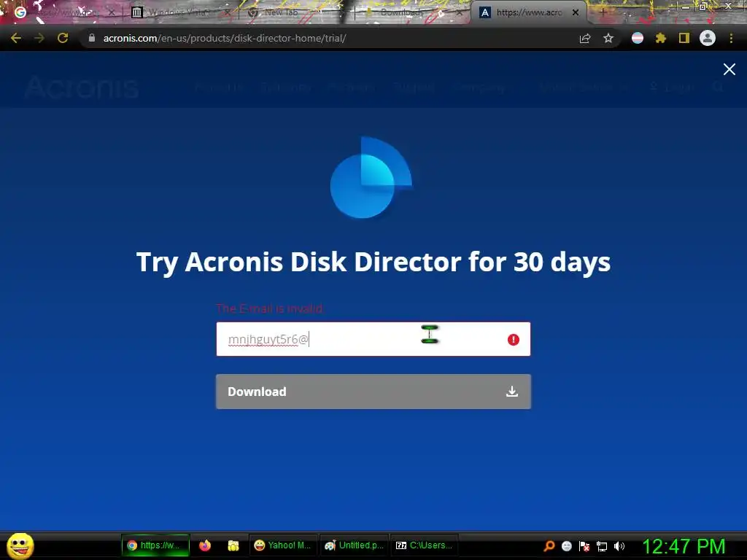Screen dimensions: 747x560
Task: Click the 'The E-mail is invalid' message
Action: [270, 308]
